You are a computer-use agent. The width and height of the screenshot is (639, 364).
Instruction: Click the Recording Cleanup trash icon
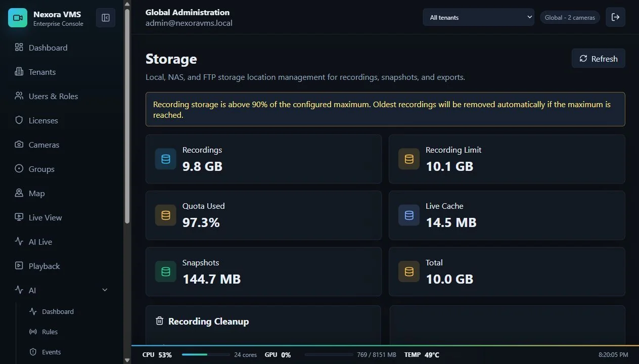point(160,321)
